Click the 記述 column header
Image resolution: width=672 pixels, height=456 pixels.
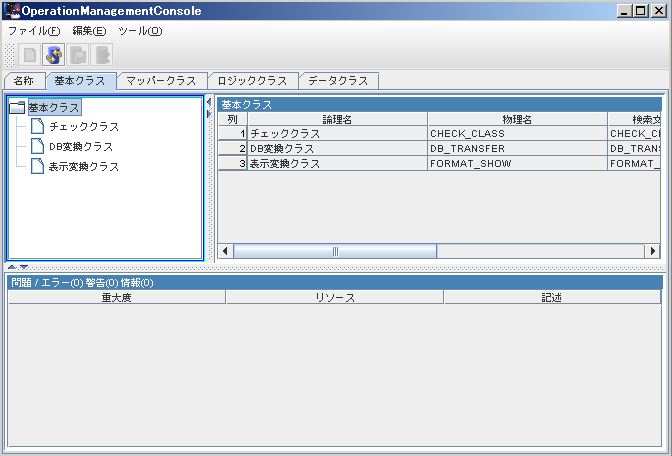click(552, 297)
